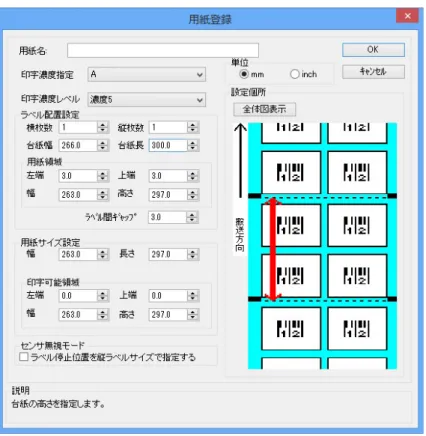Click 用紙サイズ設定 幅 263.0 field

coord(78,255)
